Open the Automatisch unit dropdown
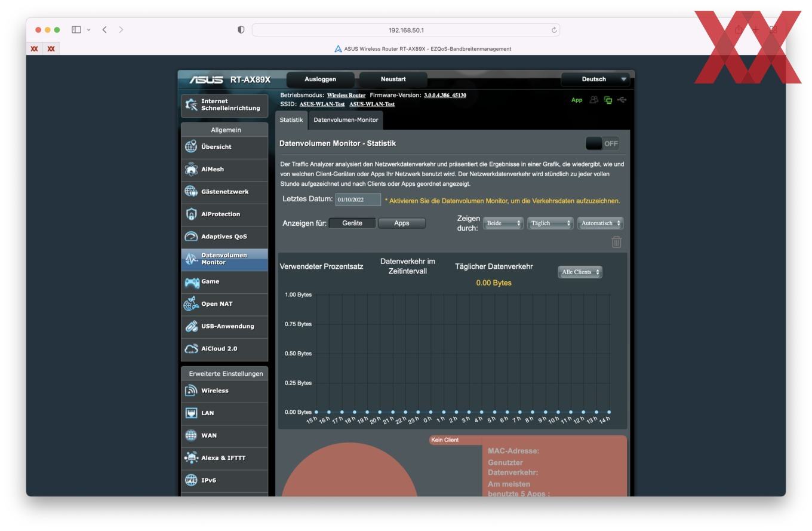Image resolution: width=812 pixels, height=531 pixels. tap(600, 223)
